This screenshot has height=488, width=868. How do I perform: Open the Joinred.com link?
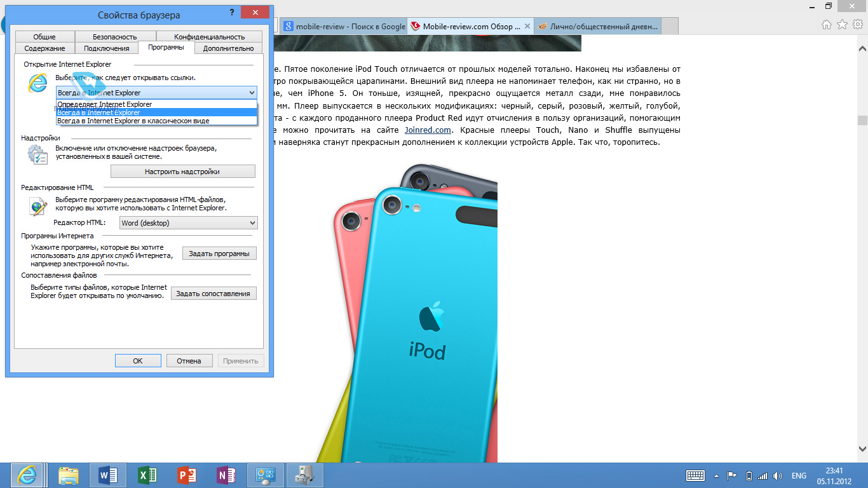[428, 130]
